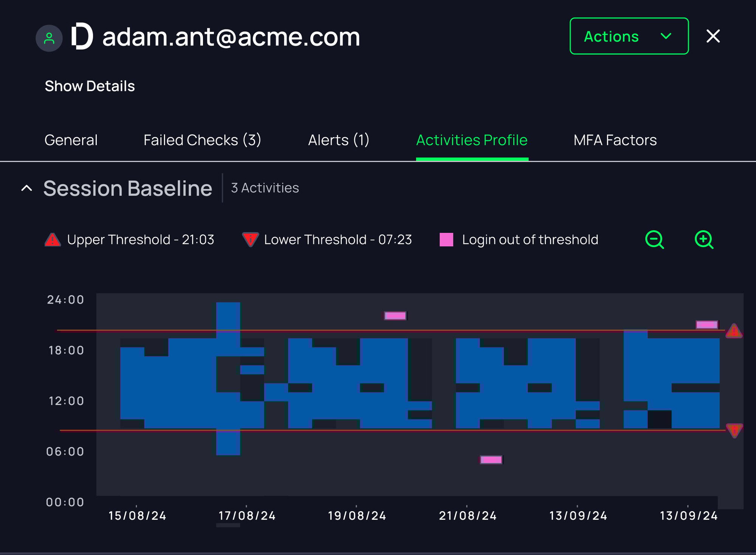This screenshot has height=555, width=756.
Task: Select the pink login above upper threshold at right
Action: tap(707, 325)
